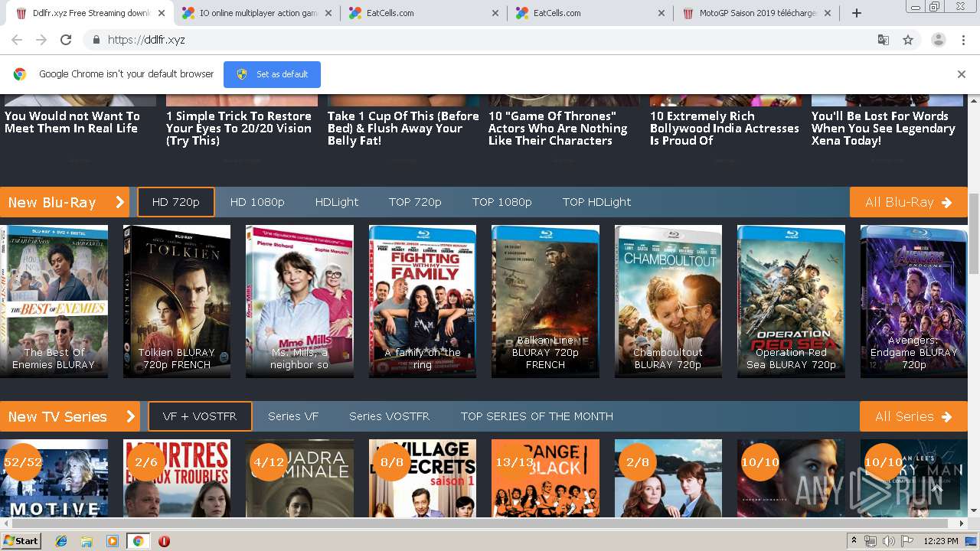Viewport: 980px width, 551px height.
Task: Open the Game Of Thrones actors ad
Action: click(558, 129)
